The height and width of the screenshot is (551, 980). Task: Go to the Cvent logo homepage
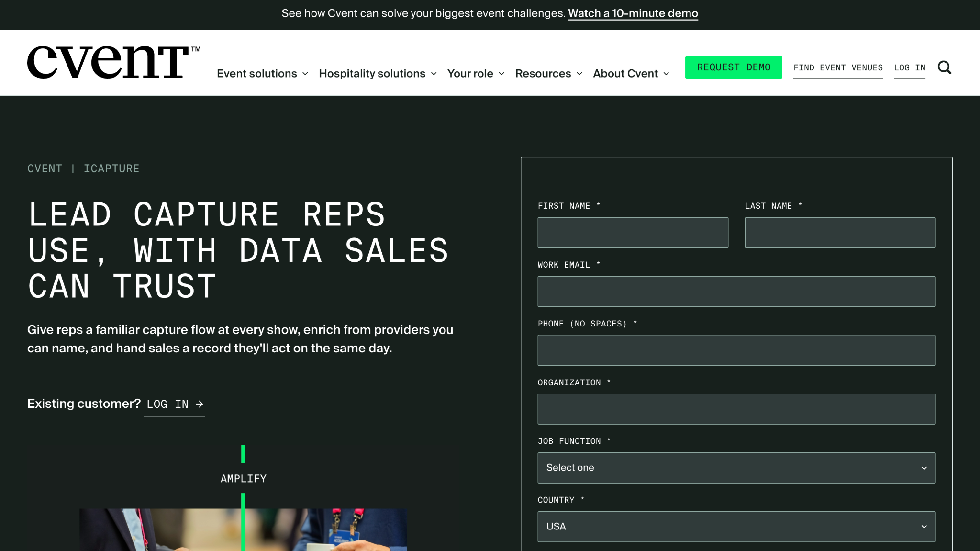114,62
